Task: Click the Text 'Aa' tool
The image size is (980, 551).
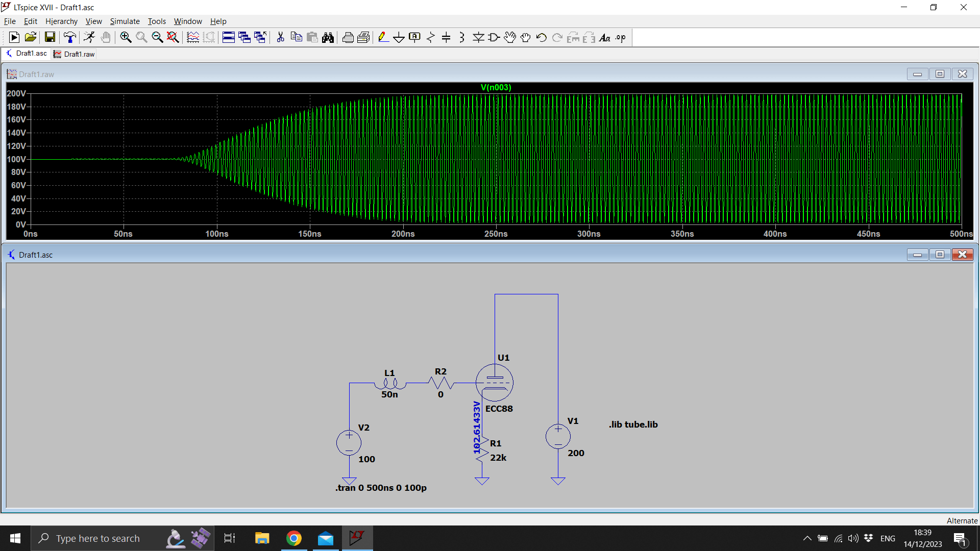Action: pos(605,37)
